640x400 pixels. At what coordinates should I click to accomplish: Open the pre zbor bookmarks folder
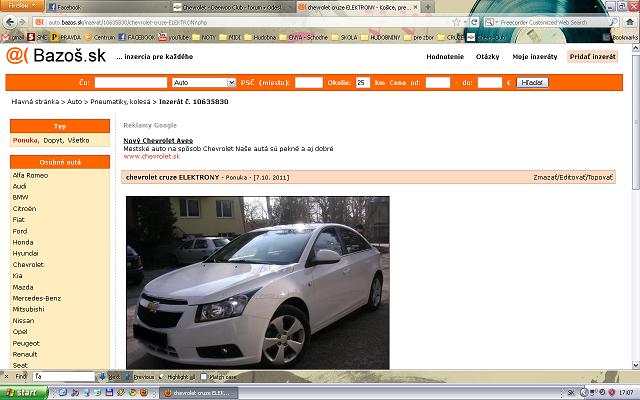pos(419,37)
